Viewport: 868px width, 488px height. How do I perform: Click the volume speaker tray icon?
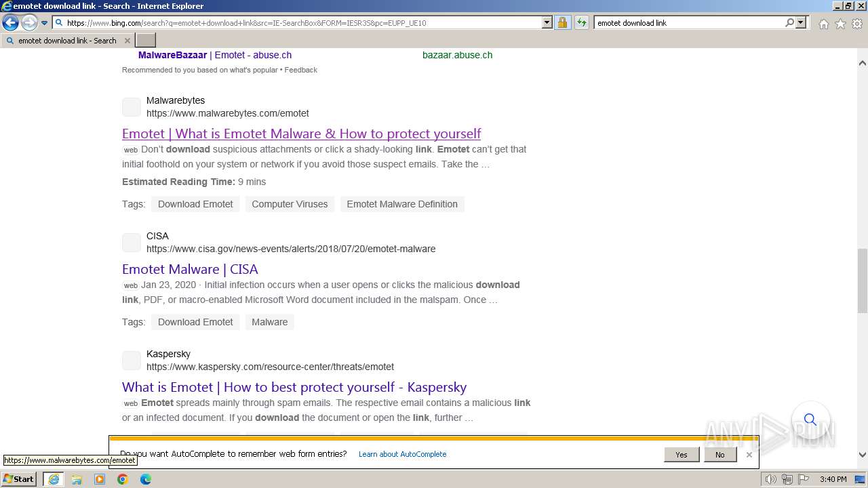[x=771, y=479]
